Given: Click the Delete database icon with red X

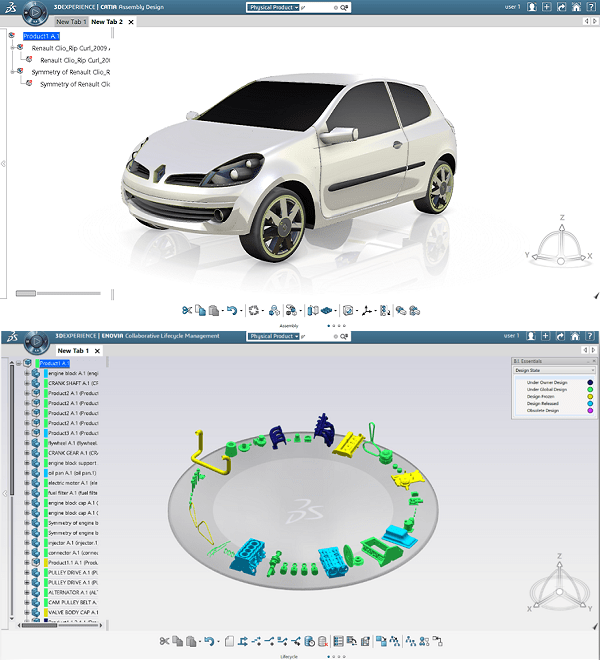Looking at the screenshot, I should (323, 641).
